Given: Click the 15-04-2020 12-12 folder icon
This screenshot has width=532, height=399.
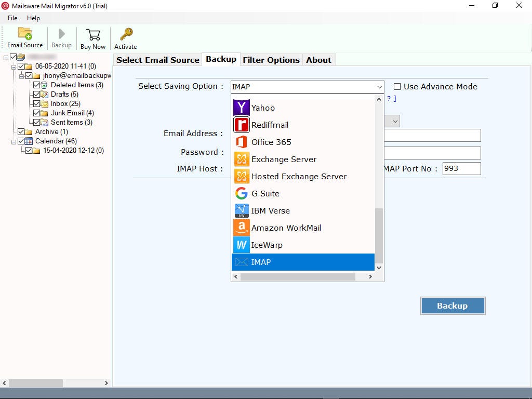Looking at the screenshot, I should pos(37,150).
